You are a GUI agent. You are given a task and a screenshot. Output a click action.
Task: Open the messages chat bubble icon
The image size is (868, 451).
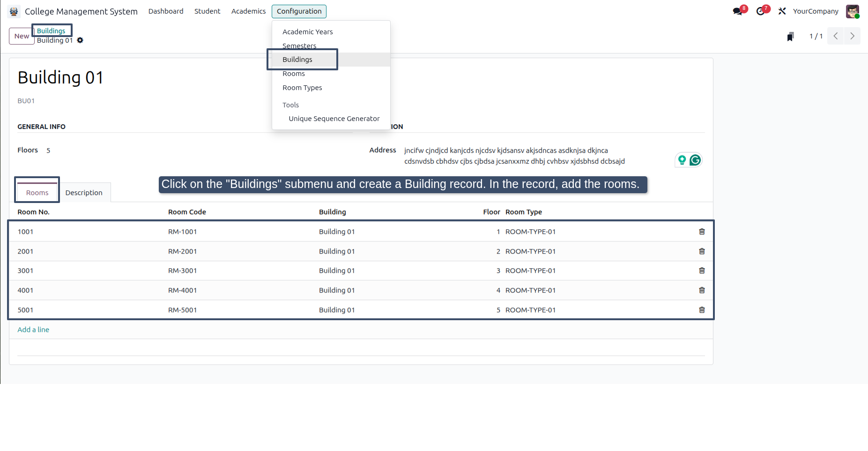[x=737, y=11]
